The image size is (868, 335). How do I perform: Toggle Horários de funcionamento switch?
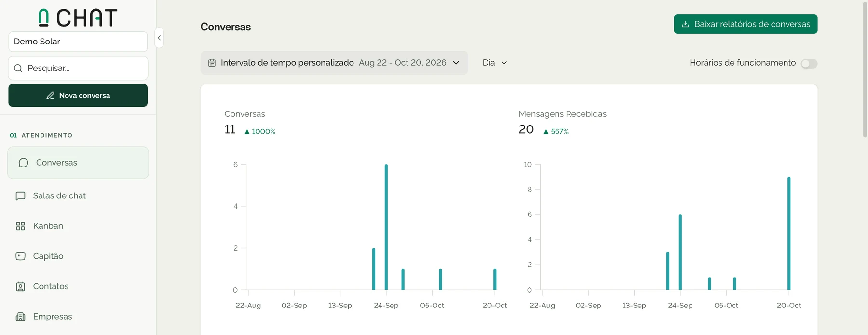point(809,63)
